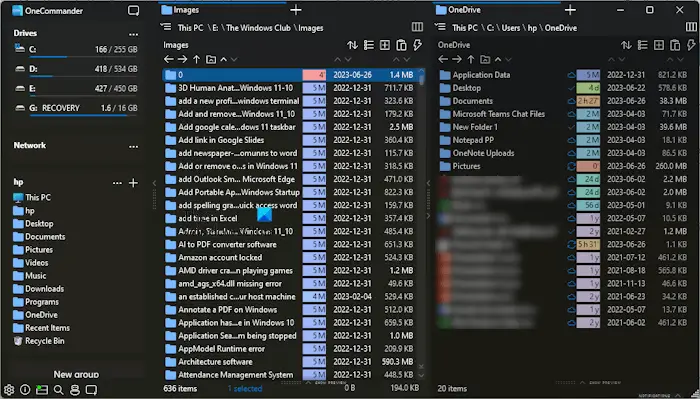Image resolution: width=700 pixels, height=399 pixels.
Task: Click the stacked disk icon in bottom toolbar
Action: [x=75, y=390]
